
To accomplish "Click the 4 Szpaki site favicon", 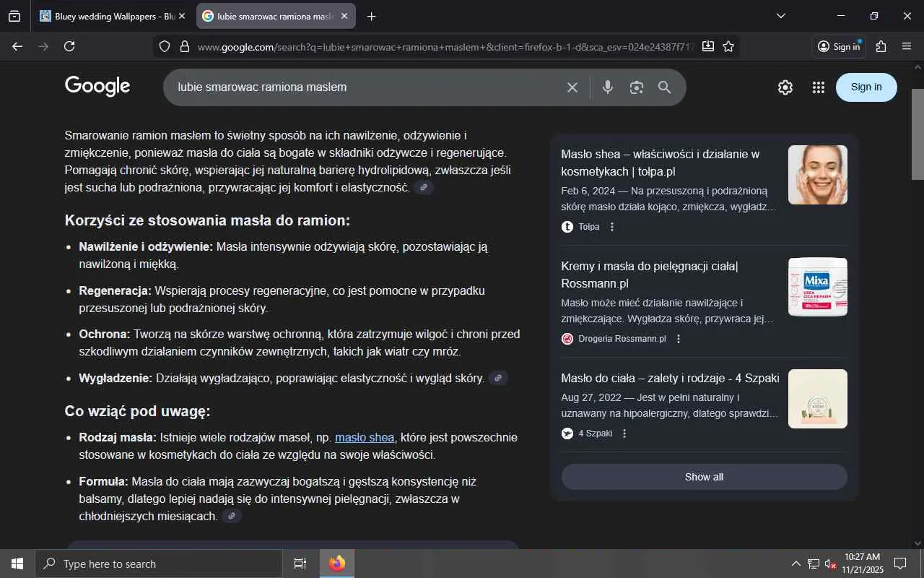I will tap(567, 433).
